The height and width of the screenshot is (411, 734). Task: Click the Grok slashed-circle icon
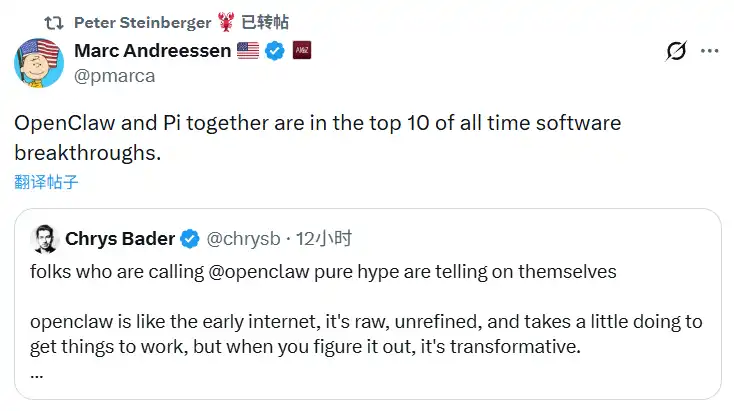tap(676, 51)
